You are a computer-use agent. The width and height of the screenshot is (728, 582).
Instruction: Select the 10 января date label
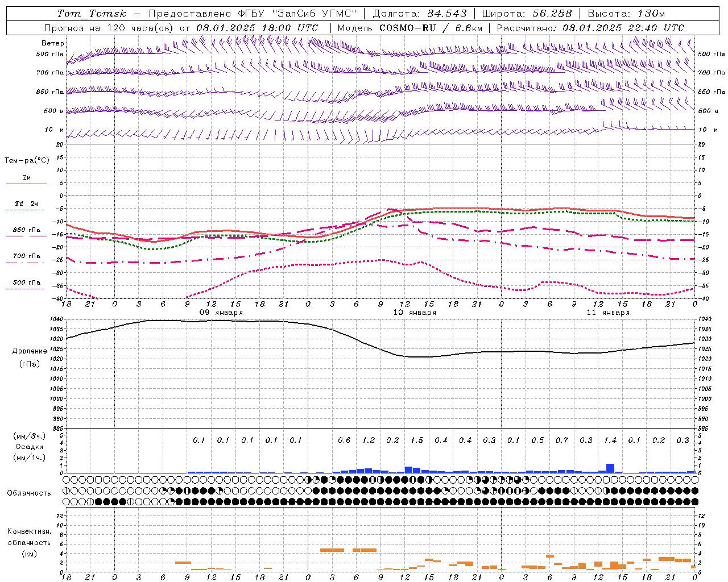pos(415,313)
